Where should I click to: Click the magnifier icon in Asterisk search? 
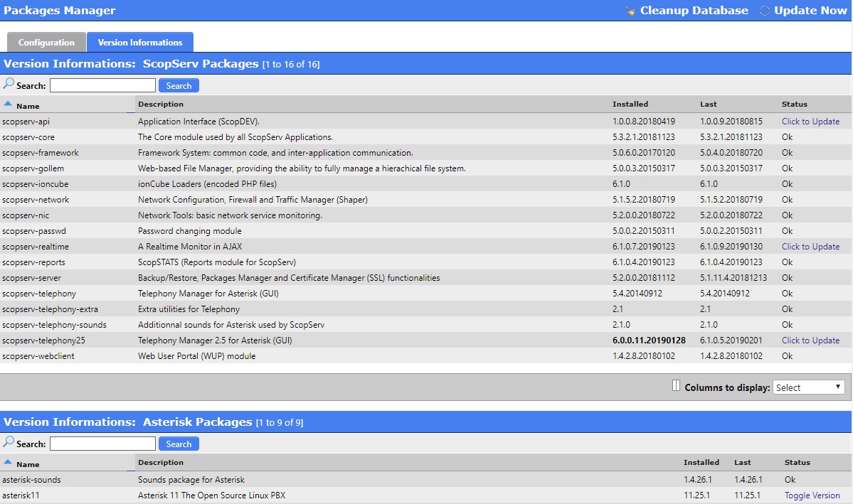click(8, 443)
